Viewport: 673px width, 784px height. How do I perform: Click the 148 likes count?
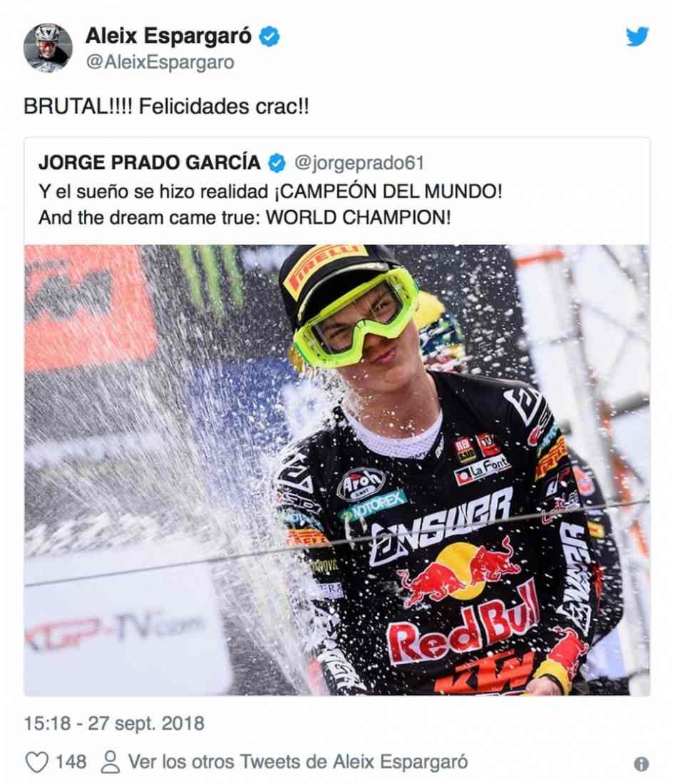(71, 763)
